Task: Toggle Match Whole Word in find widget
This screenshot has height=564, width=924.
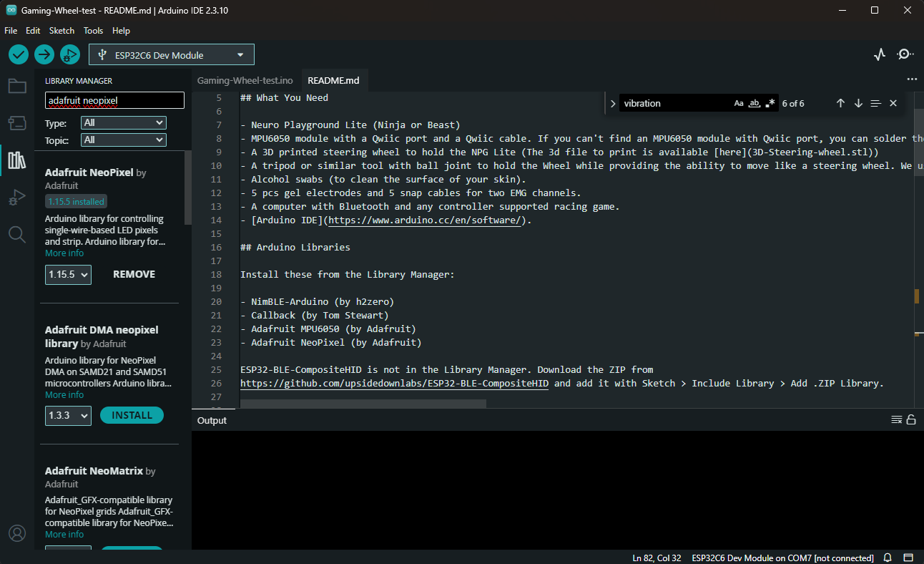Action: (x=755, y=103)
